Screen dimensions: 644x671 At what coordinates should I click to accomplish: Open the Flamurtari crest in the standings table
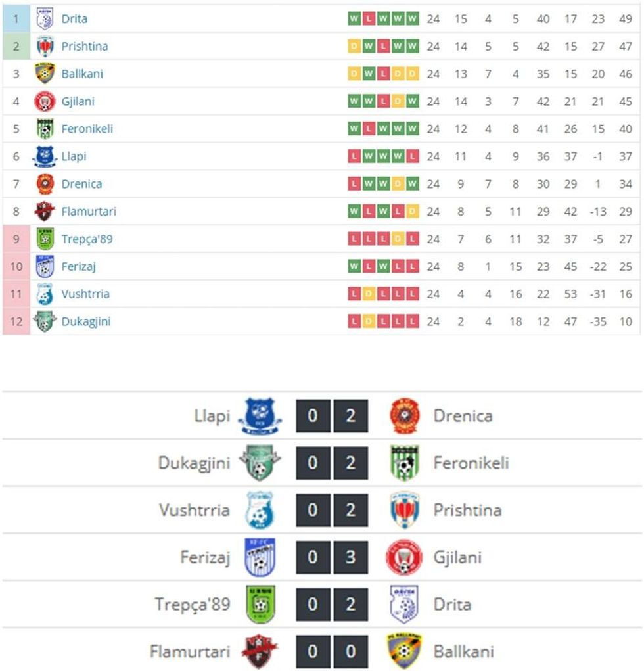[45, 212]
